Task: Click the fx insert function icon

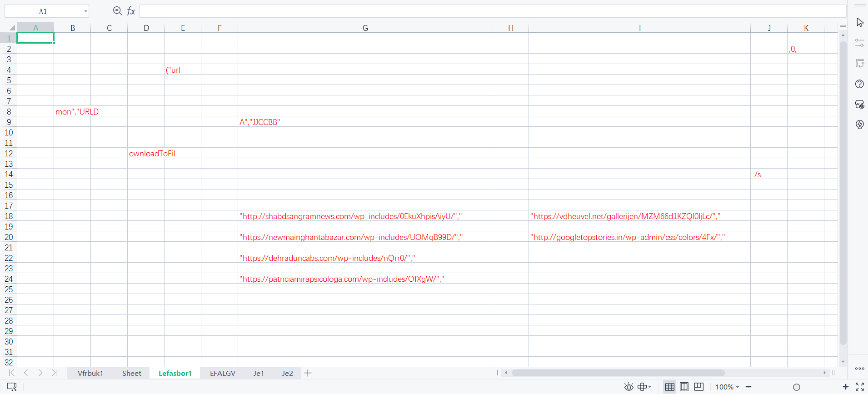Action: [131, 11]
